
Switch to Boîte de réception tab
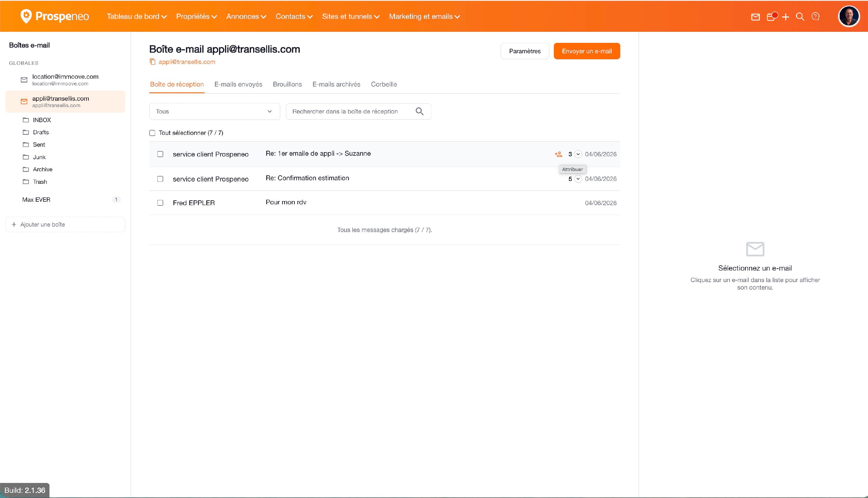tap(177, 84)
